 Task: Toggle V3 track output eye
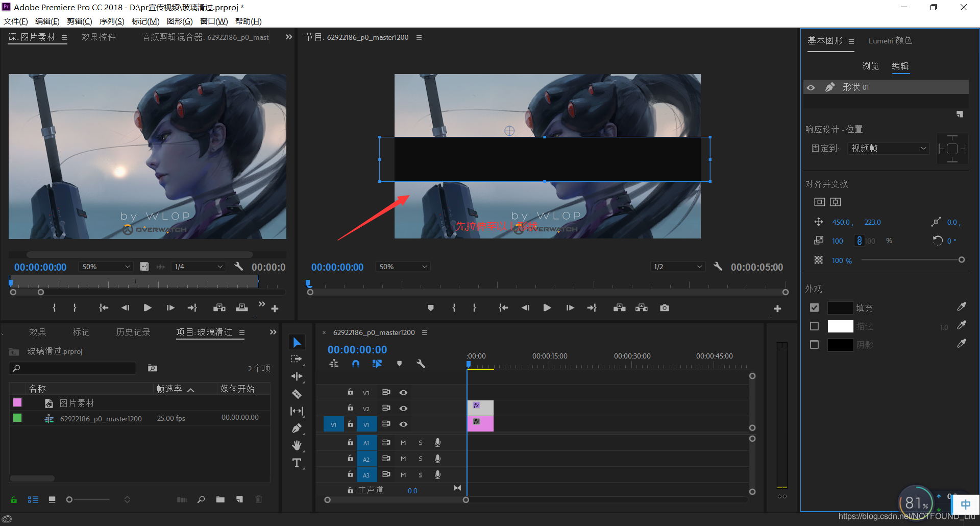pos(403,393)
